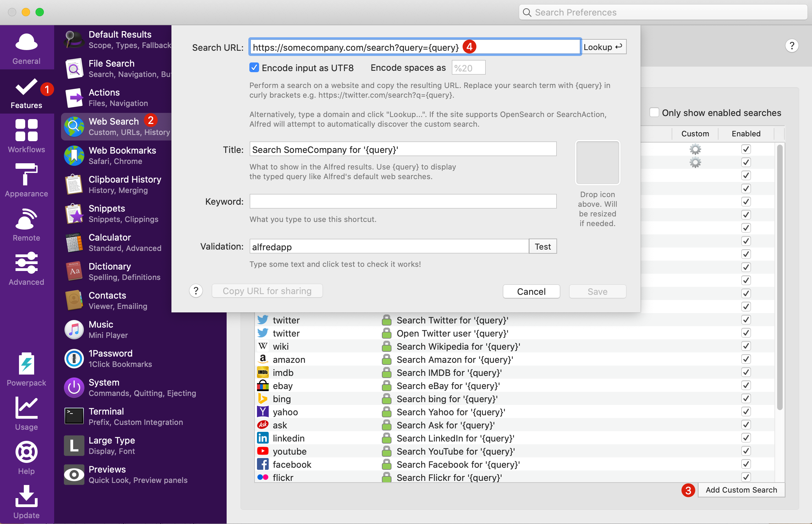Open the Update section

27,502
